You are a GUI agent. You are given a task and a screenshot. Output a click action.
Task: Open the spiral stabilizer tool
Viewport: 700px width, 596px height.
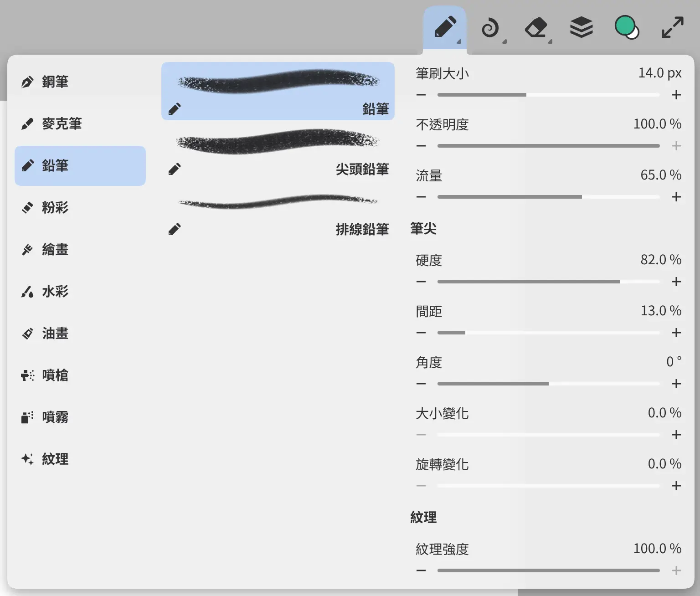pos(490,28)
